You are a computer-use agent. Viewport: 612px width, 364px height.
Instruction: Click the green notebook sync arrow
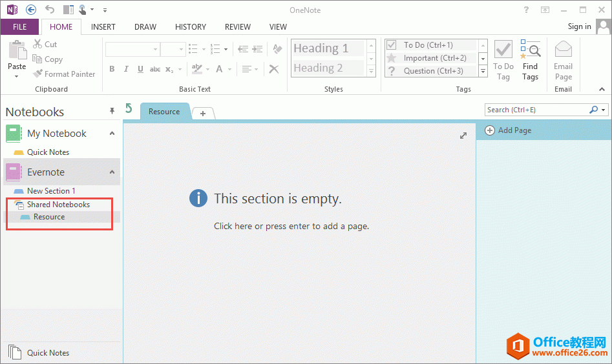tap(129, 108)
